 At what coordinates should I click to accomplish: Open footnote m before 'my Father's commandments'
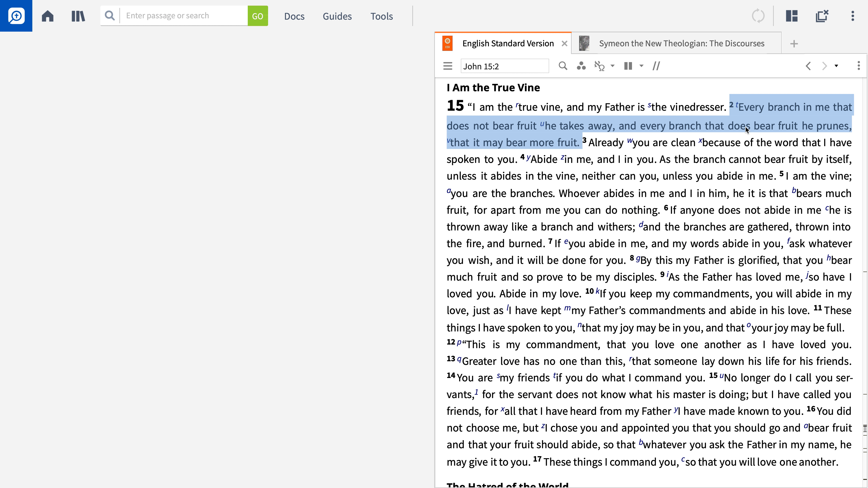pyautogui.click(x=567, y=308)
